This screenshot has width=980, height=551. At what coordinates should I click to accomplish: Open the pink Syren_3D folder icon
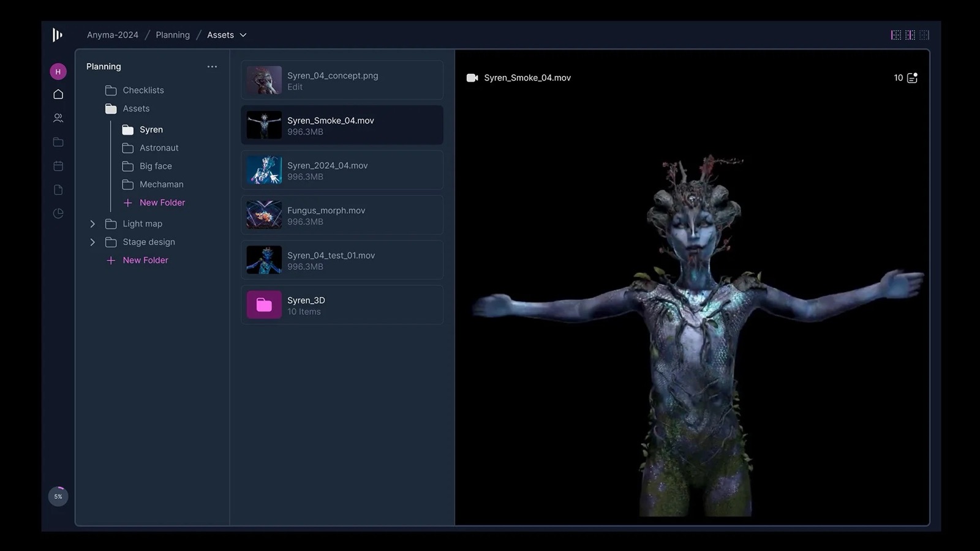point(264,305)
